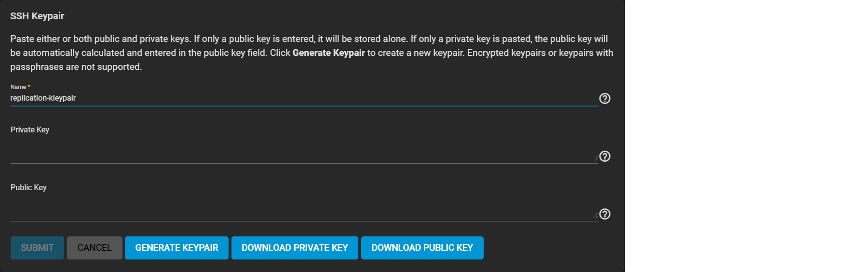868x272 pixels.
Task: Show help for the Public Key field
Action: pyautogui.click(x=605, y=214)
